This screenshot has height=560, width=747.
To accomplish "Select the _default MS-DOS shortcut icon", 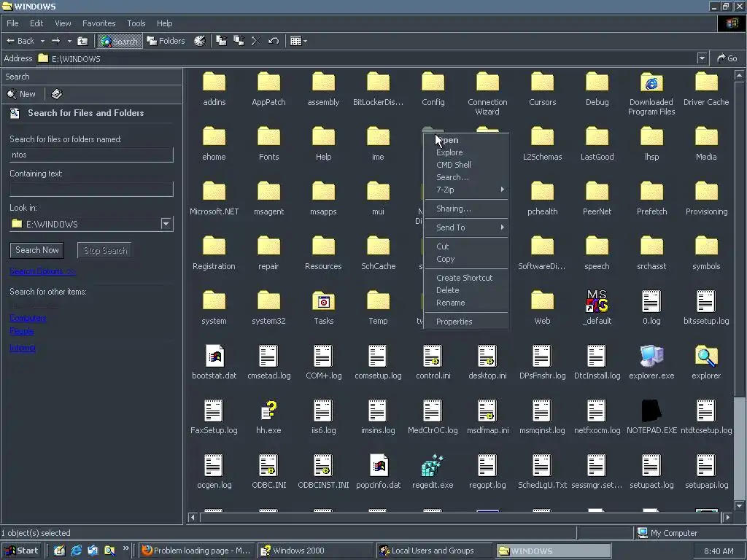I will click(597, 308).
